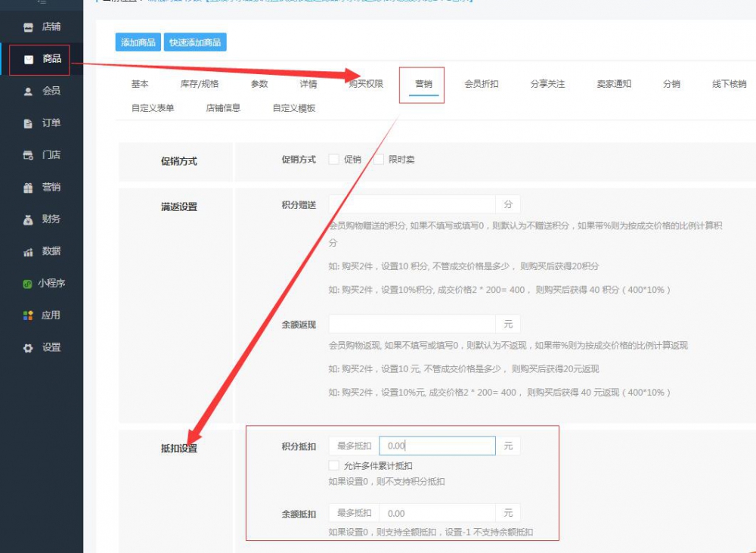Screen dimensions: 756x553
Task: Open the 线下核销 tab
Action: pyautogui.click(x=729, y=84)
